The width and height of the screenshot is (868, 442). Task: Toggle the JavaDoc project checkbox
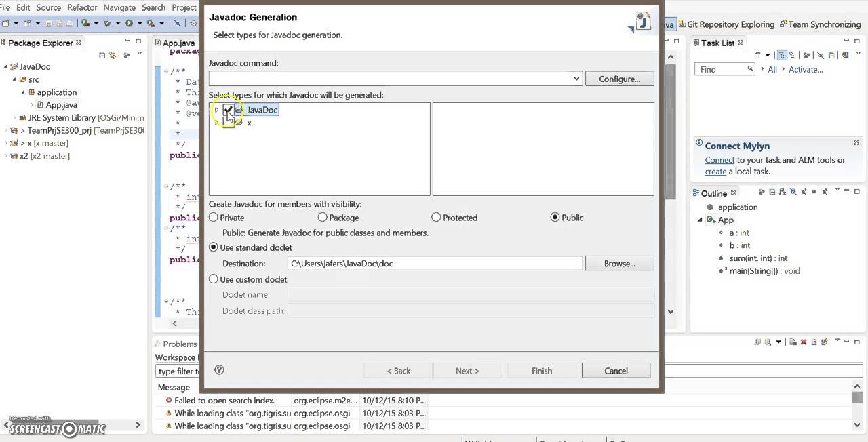tap(229, 110)
